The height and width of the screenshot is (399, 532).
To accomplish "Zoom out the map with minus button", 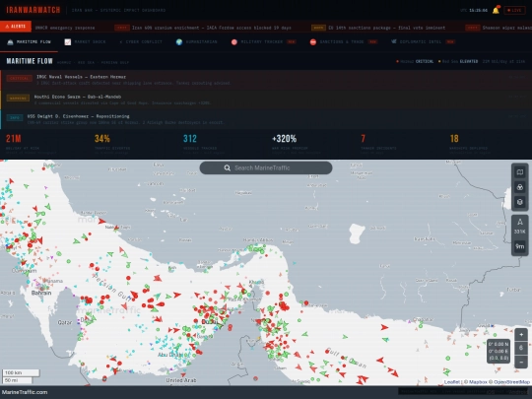I will coord(521,362).
